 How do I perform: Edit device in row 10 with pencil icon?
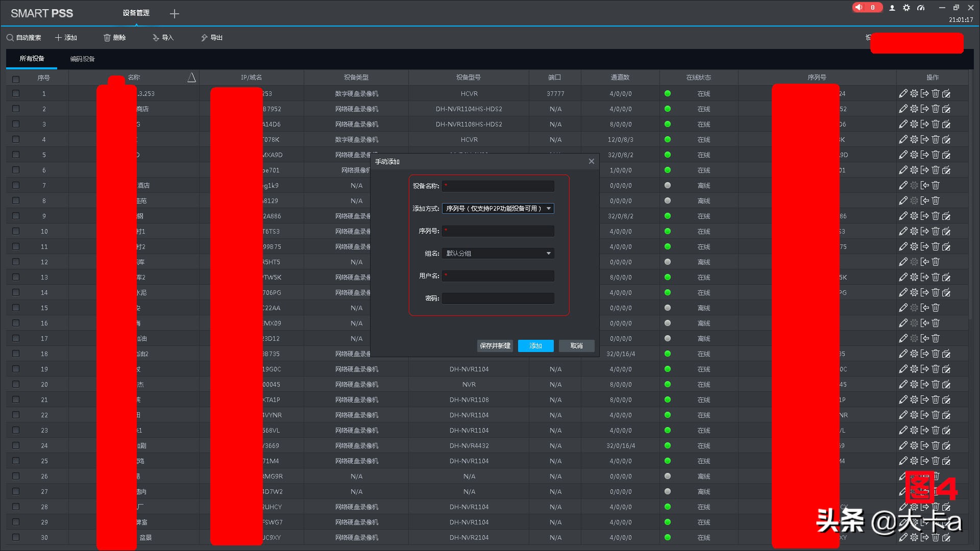903,231
